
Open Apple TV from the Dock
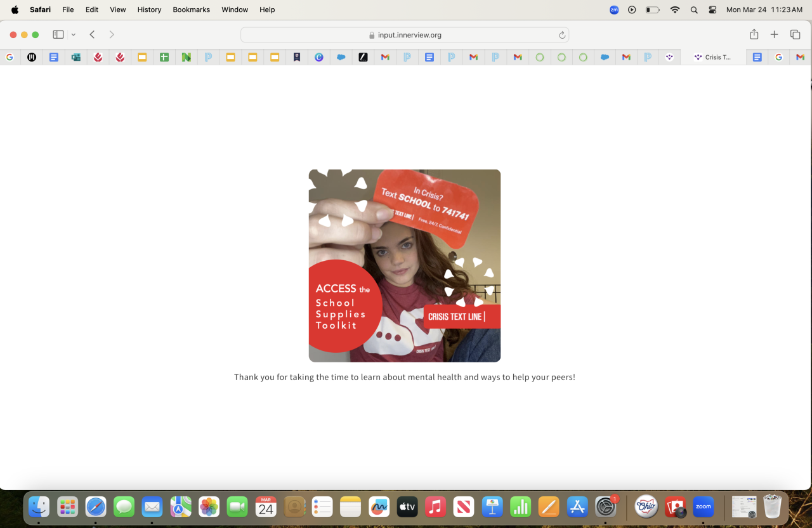(407, 506)
